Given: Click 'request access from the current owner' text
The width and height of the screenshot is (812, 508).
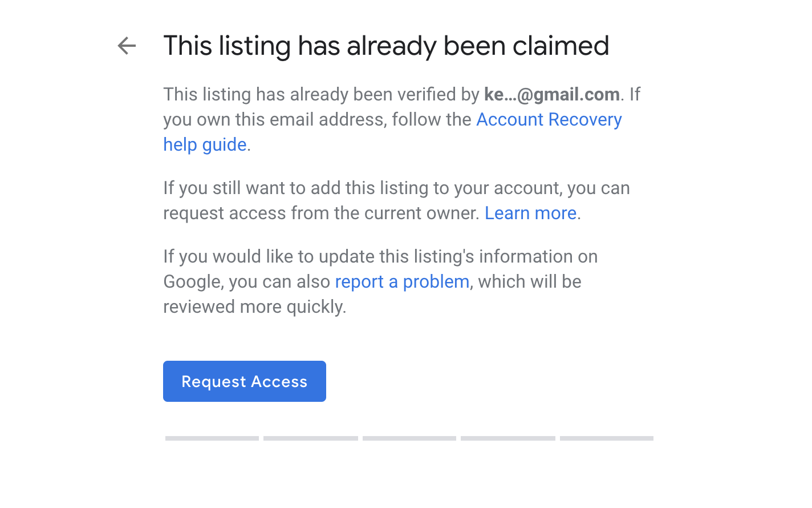Looking at the screenshot, I should 321,213.
